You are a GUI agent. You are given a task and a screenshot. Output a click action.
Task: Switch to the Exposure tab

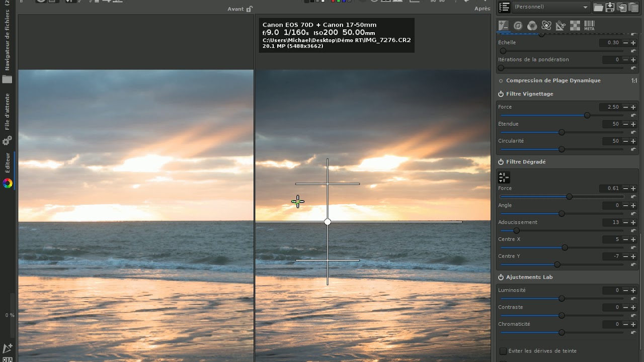(503, 26)
